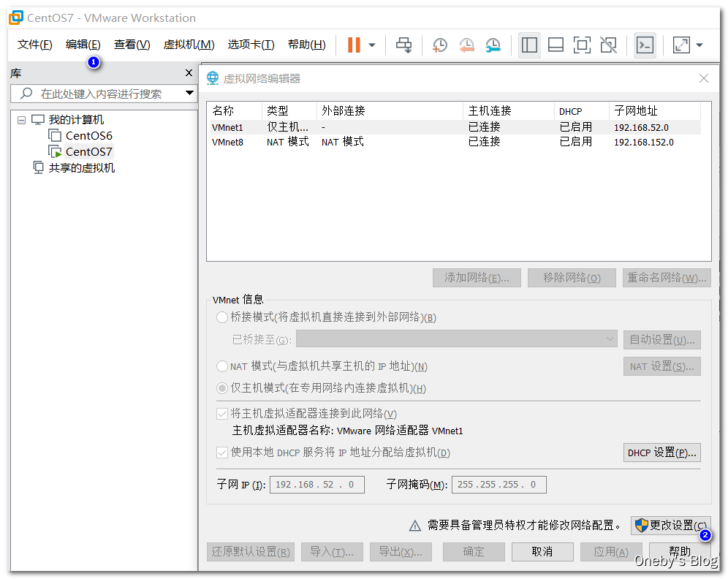Click the 重命名网络(W)... button
728x579 pixels.
(x=667, y=278)
